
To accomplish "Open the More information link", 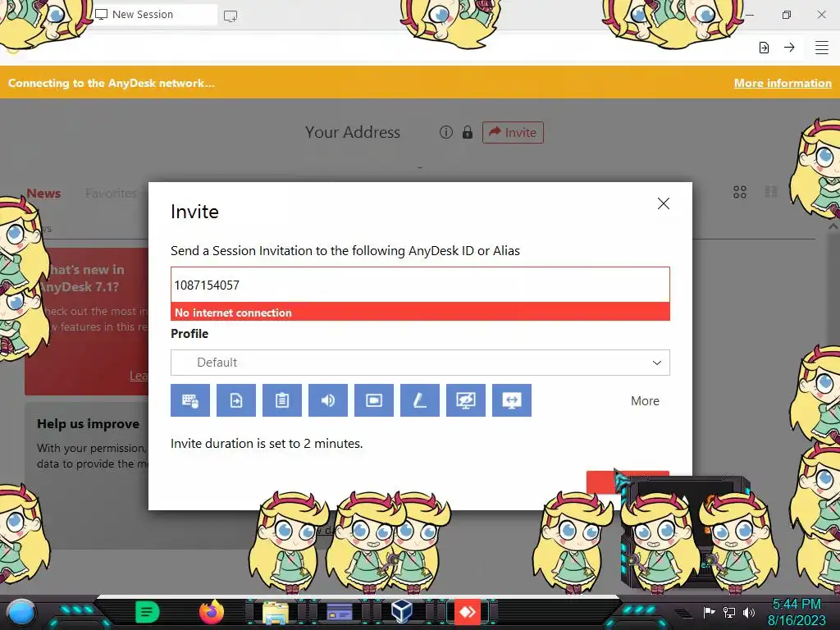I will click(783, 83).
